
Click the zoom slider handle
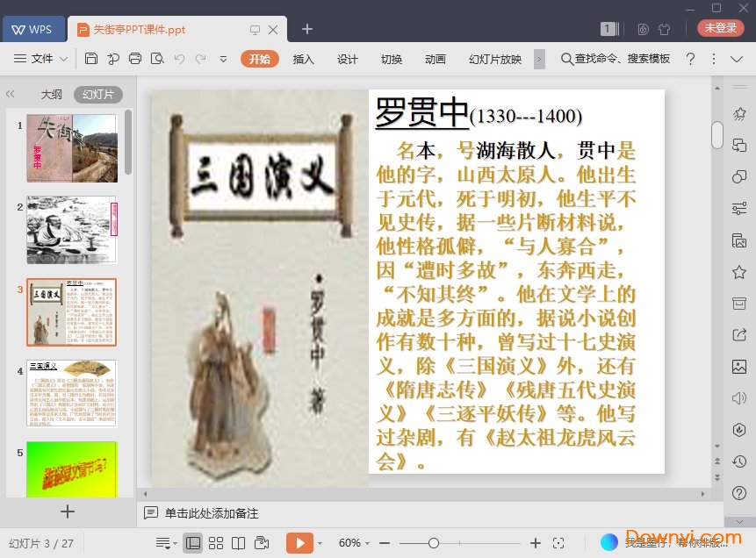pyautogui.click(x=433, y=543)
